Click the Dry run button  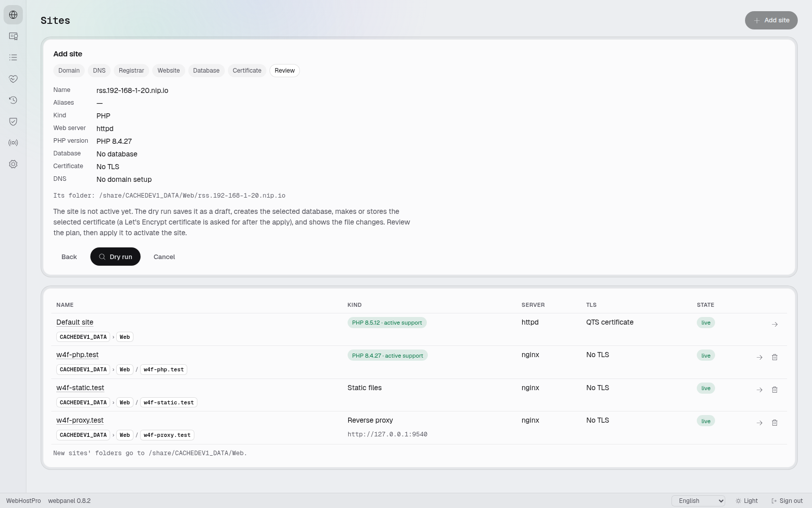[x=115, y=257]
